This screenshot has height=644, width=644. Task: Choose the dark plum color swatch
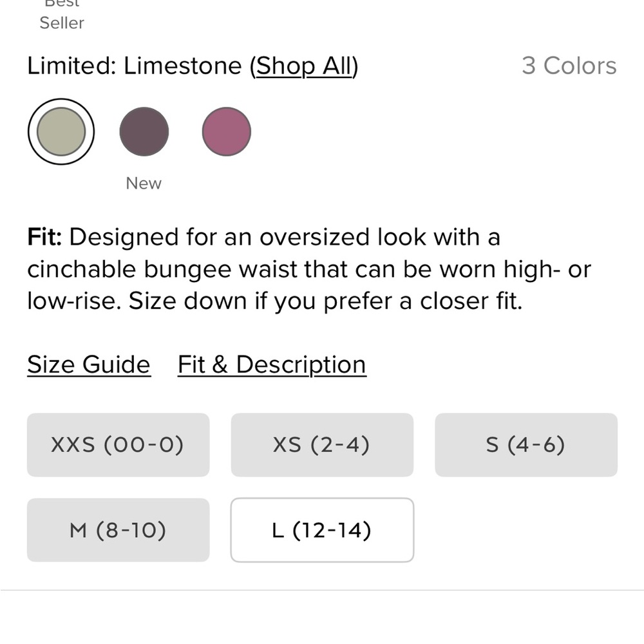[x=144, y=131]
